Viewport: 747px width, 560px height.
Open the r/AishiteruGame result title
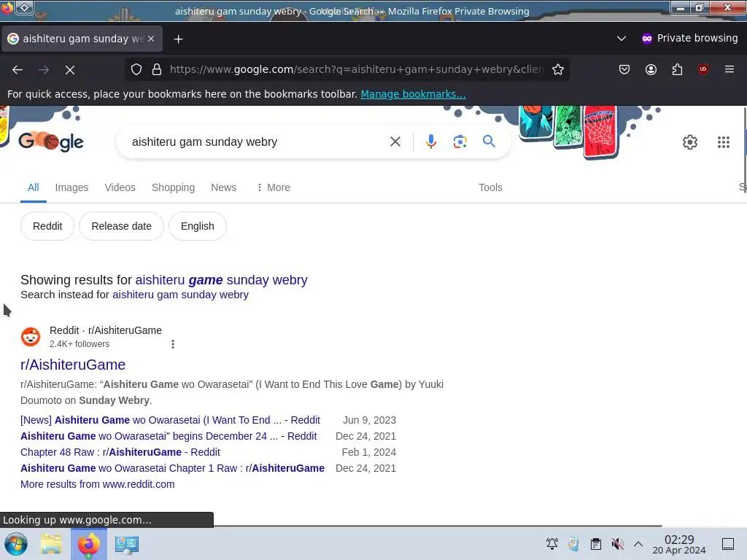click(x=73, y=365)
